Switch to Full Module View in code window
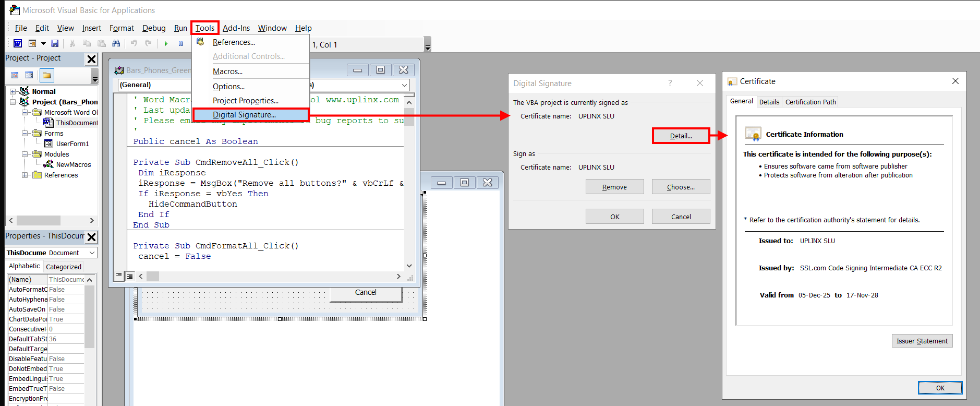 point(130,276)
